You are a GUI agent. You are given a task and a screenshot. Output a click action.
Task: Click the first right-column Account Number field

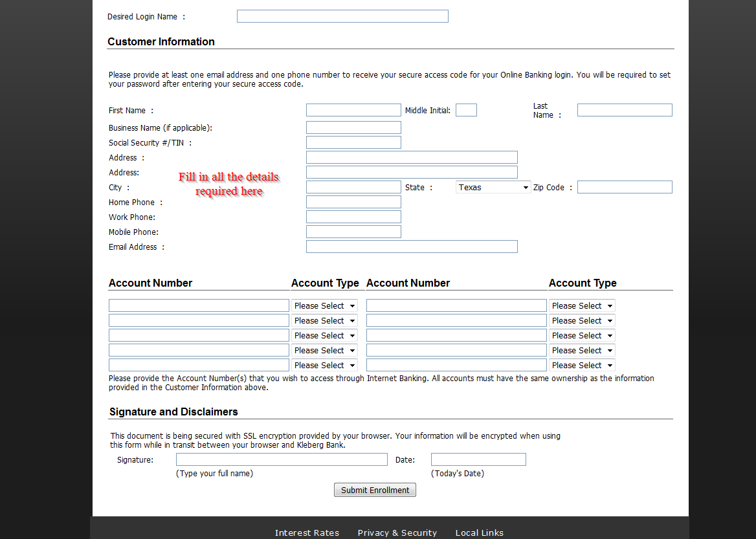click(456, 306)
